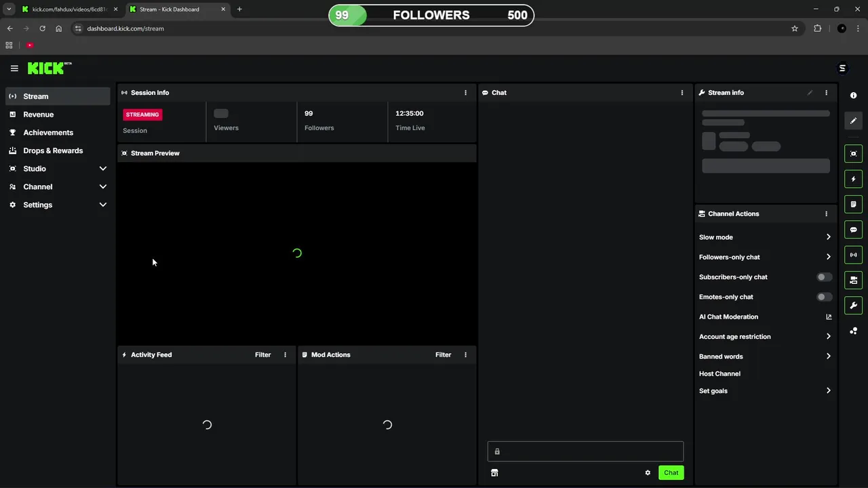The height and width of the screenshot is (488, 868).
Task: Open the Mod Actions Filter
Action: 443,354
